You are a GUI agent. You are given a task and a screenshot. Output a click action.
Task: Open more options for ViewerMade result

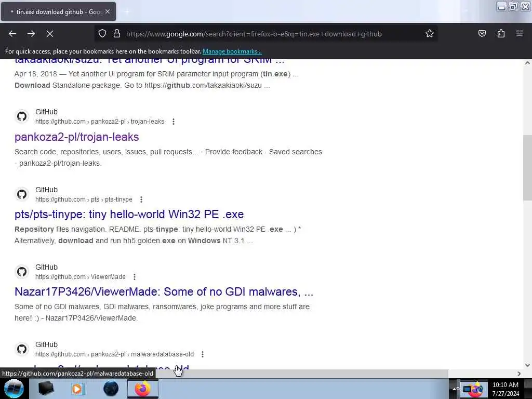(x=135, y=277)
